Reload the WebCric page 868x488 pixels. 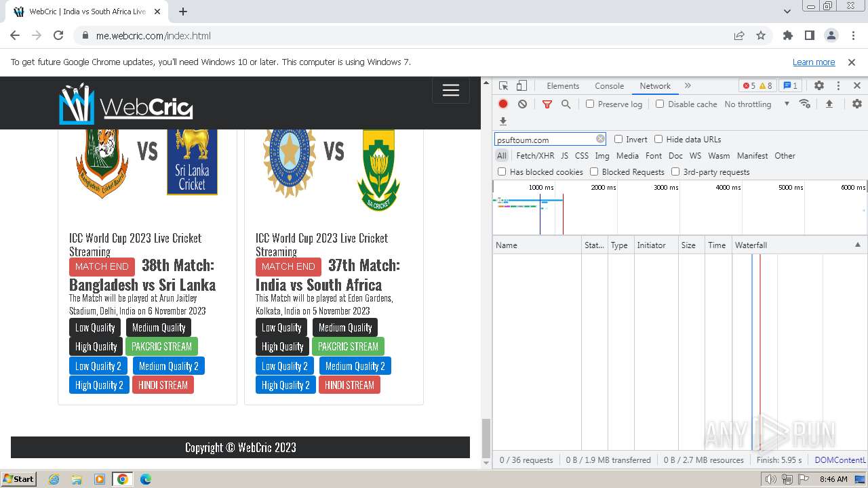point(58,36)
